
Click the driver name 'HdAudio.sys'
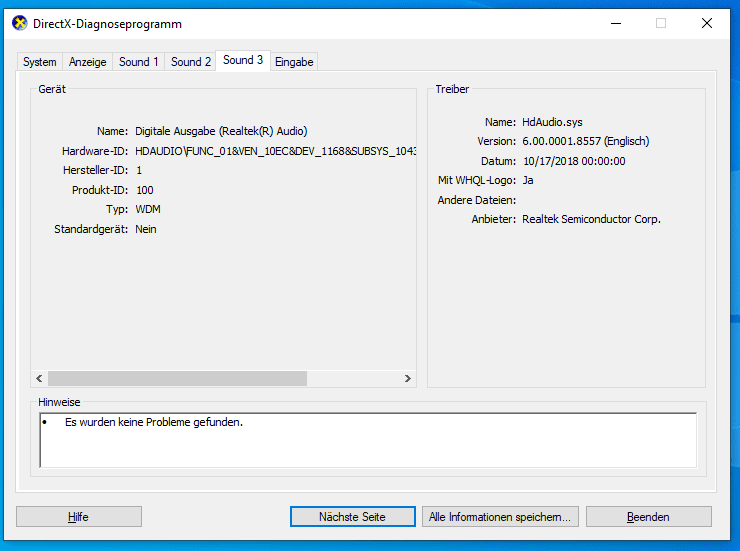coord(552,122)
